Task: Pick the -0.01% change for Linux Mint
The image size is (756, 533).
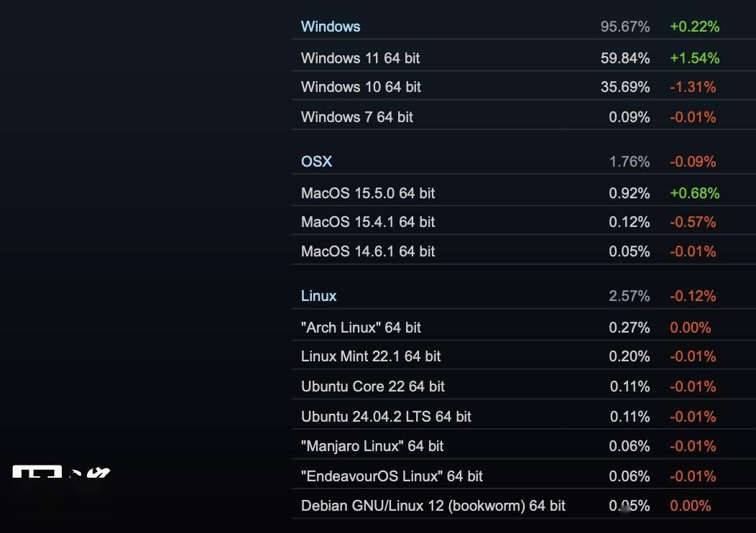Action: pos(693,356)
